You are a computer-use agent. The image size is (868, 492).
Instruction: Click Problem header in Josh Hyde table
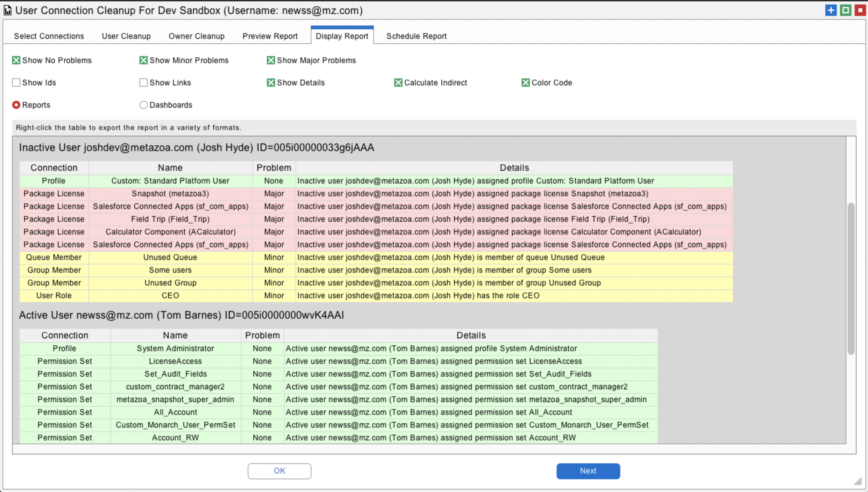pyautogui.click(x=274, y=168)
